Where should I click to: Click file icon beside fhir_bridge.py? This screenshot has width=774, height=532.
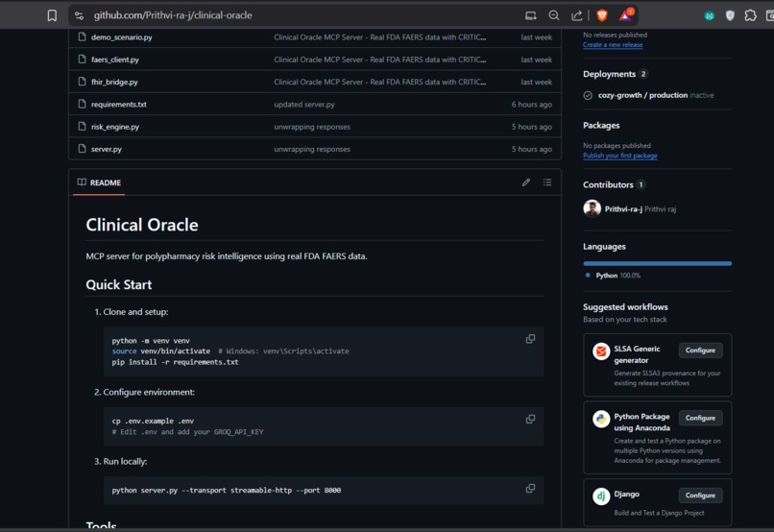(x=82, y=82)
